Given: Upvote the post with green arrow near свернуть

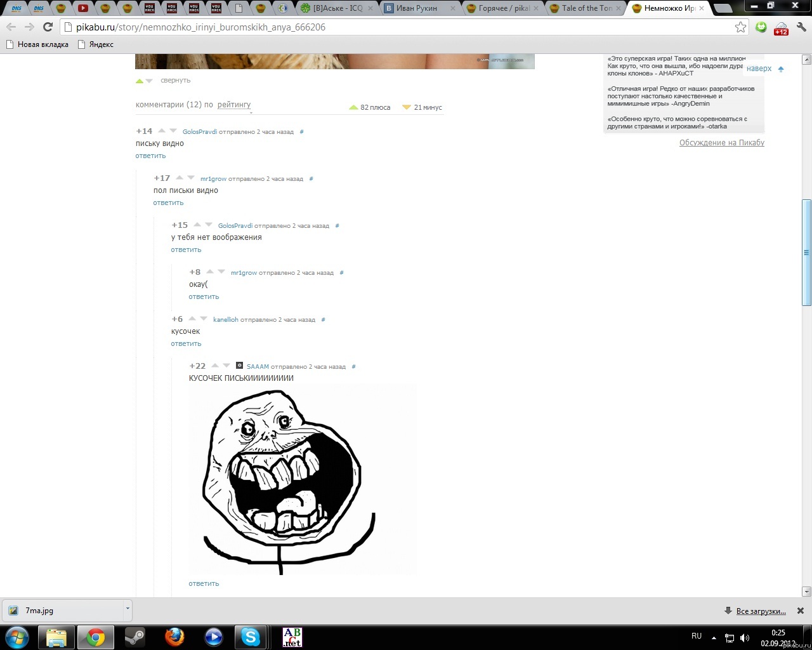Looking at the screenshot, I should (140, 81).
